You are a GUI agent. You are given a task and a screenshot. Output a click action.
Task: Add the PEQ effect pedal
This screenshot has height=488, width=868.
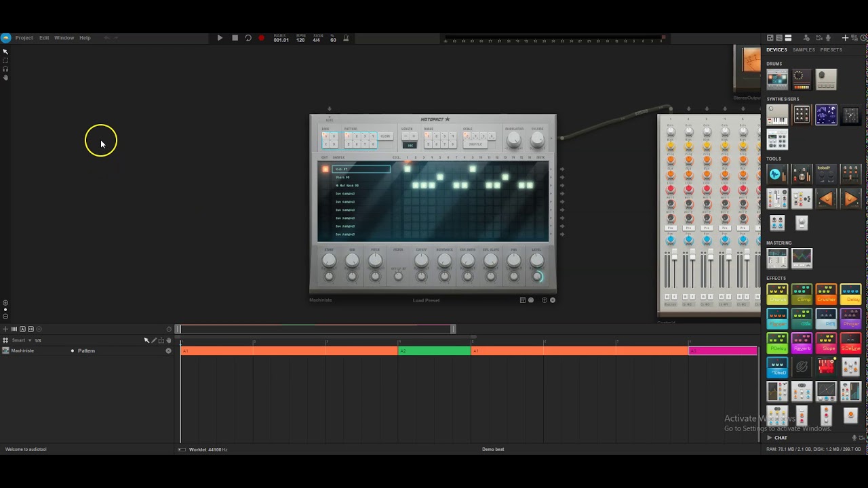tap(826, 319)
